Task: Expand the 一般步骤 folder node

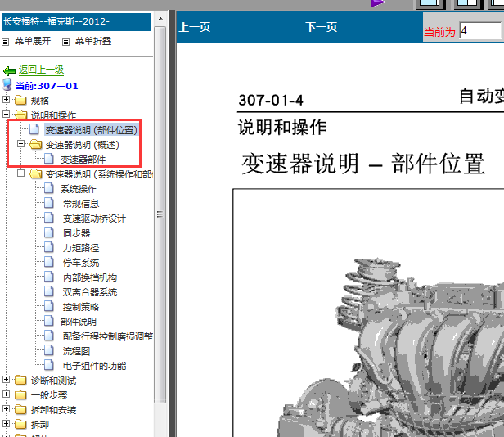Action: click(x=6, y=394)
